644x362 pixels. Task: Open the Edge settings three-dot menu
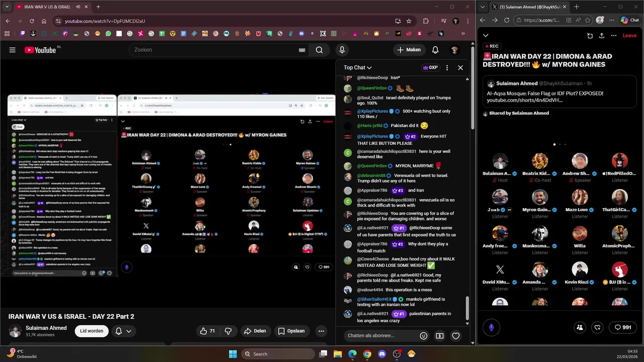[612, 20]
